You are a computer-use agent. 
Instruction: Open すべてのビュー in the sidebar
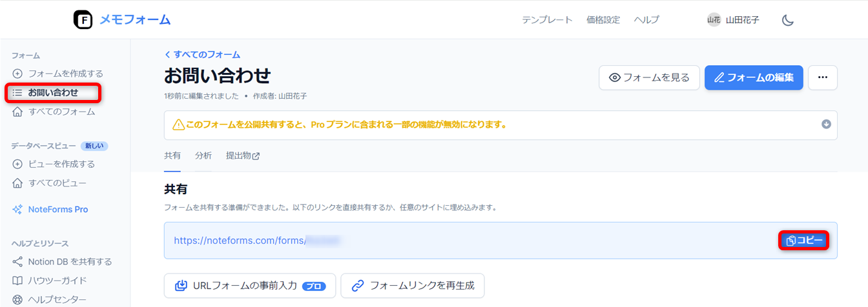pos(57,183)
